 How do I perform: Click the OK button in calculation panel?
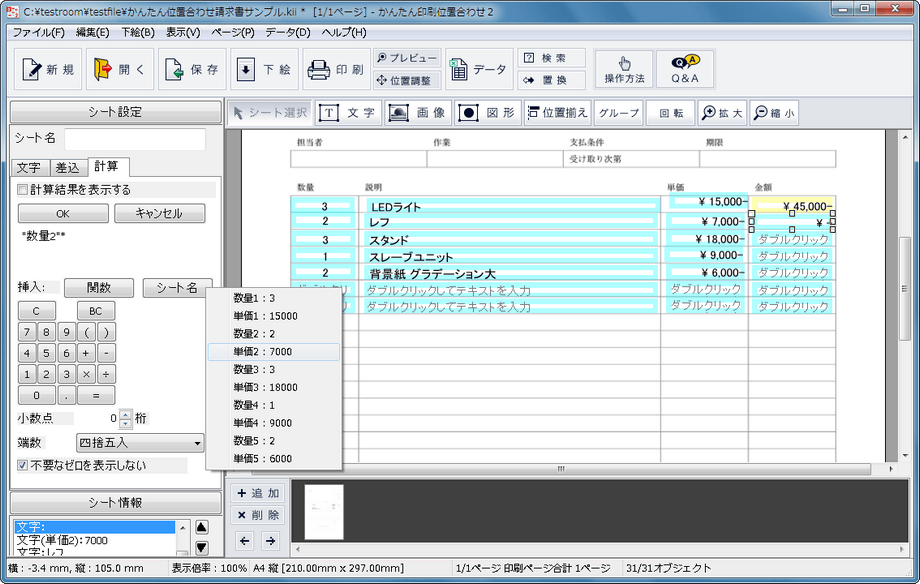point(63,214)
